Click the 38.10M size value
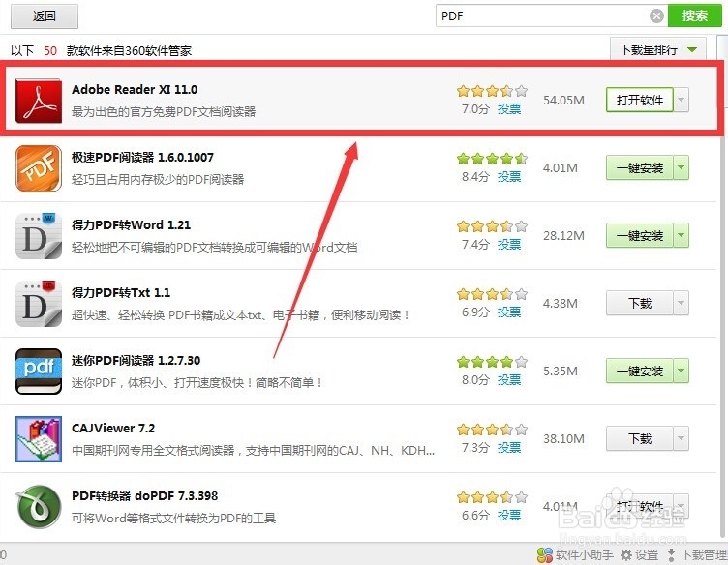Image resolution: width=728 pixels, height=565 pixels. point(563,439)
